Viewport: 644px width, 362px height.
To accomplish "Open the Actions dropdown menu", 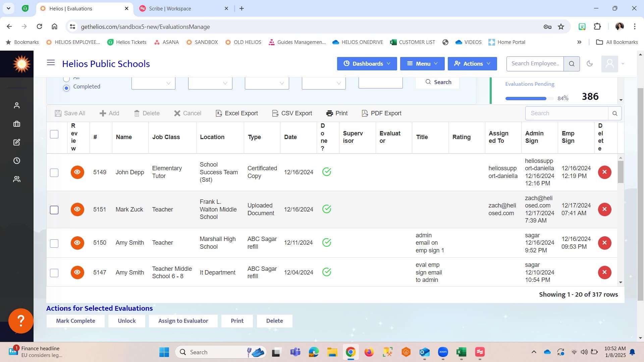I will click(x=472, y=64).
